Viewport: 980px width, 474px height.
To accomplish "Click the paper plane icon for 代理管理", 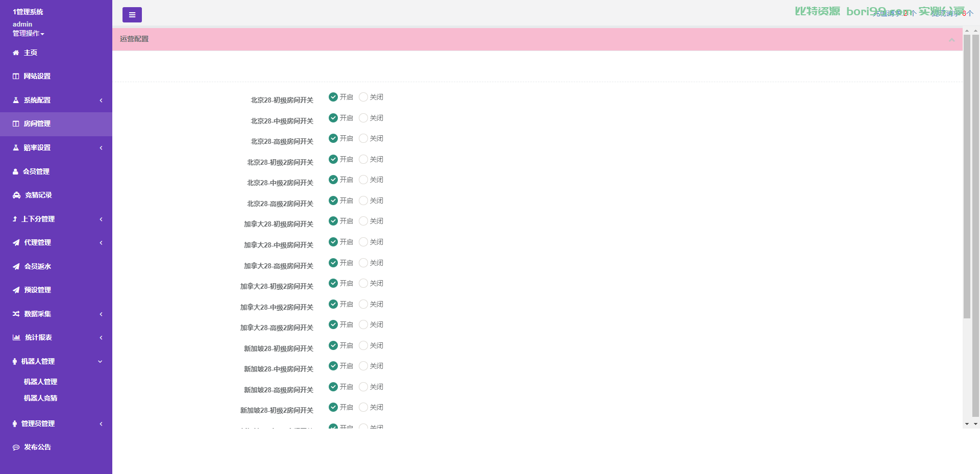I will [x=16, y=242].
